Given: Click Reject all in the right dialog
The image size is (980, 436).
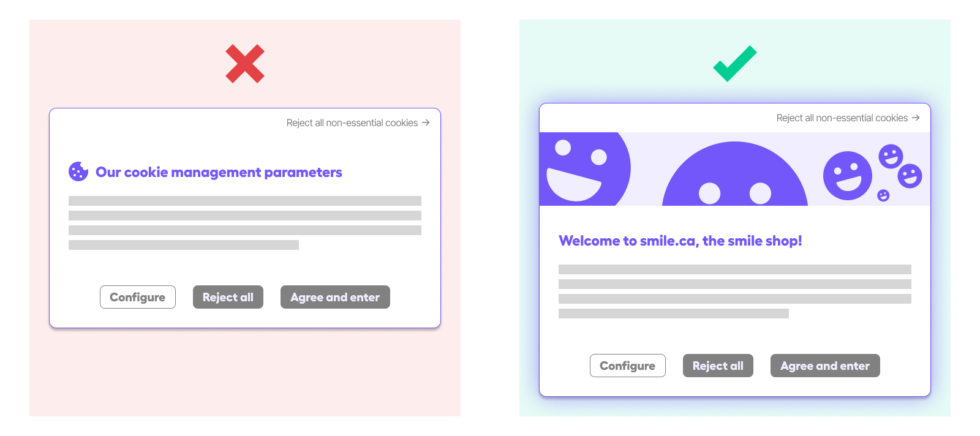Looking at the screenshot, I should click(718, 366).
